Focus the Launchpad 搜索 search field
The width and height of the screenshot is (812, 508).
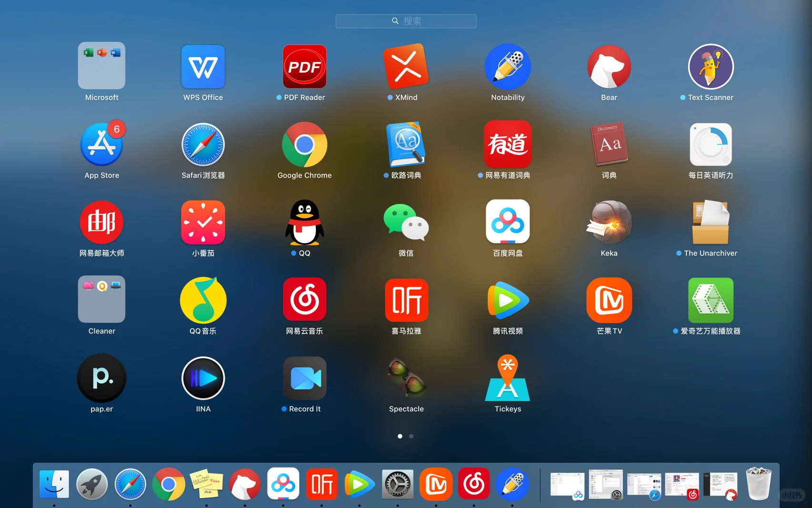pyautogui.click(x=406, y=21)
